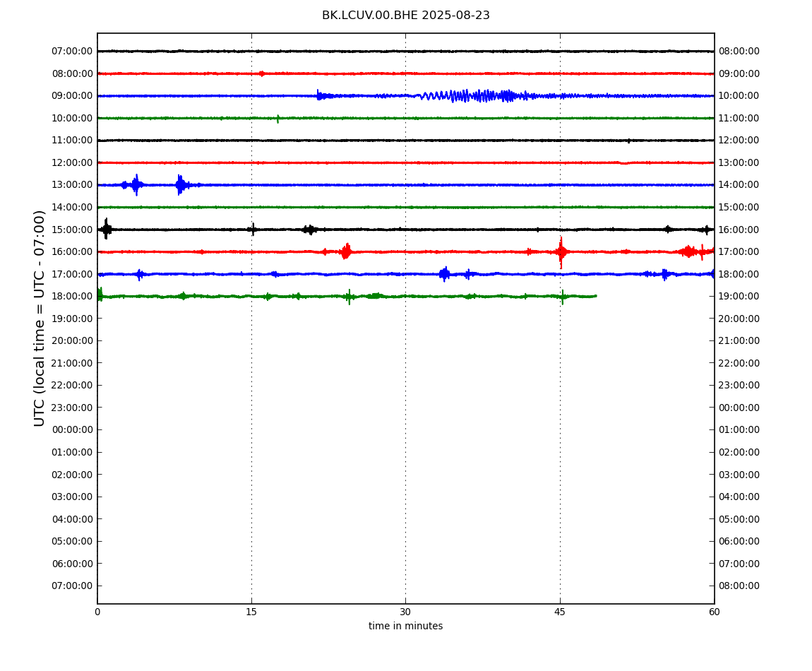Click left-axis label 15:00:00 beside black trace
This screenshot has height=671, width=812.
tap(72, 230)
